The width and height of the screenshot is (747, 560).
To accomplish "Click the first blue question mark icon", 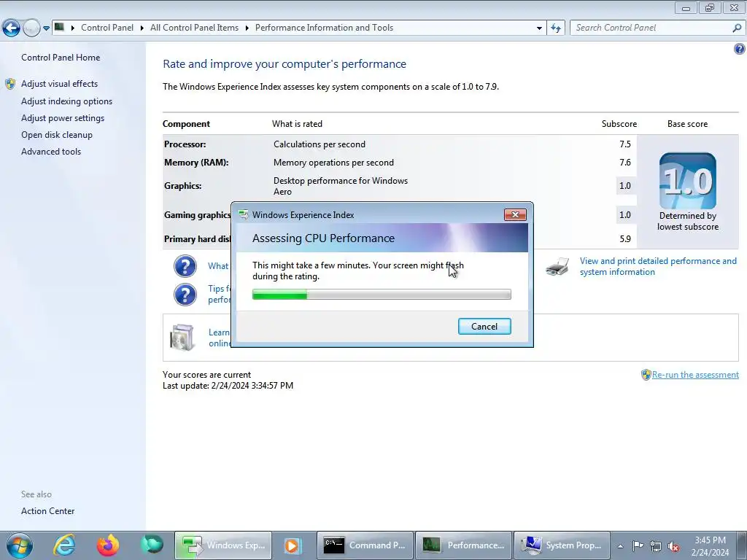I will (185, 266).
